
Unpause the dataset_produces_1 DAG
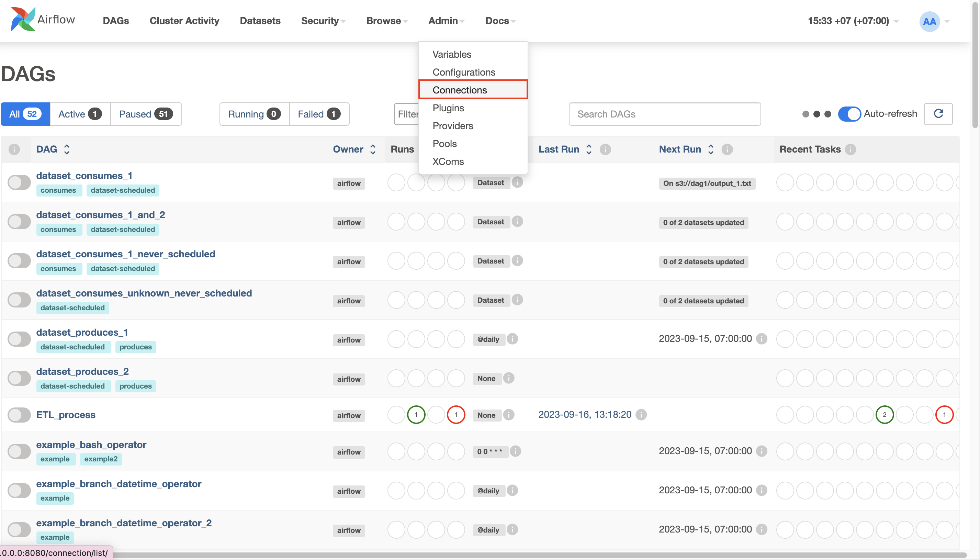point(19,339)
